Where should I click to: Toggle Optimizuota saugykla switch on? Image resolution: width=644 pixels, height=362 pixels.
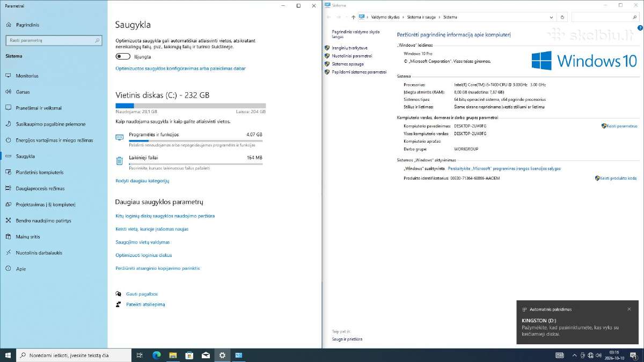[123, 56]
